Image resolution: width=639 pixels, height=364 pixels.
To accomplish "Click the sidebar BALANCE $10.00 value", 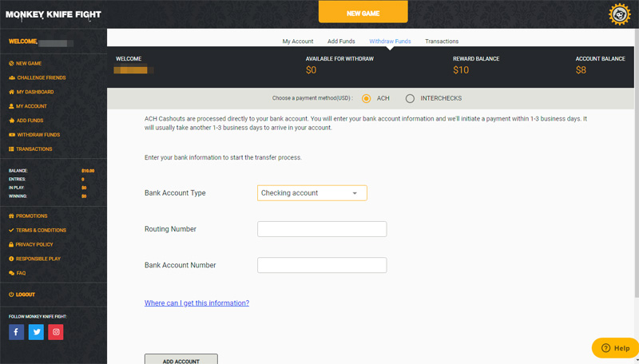I will tap(88, 171).
